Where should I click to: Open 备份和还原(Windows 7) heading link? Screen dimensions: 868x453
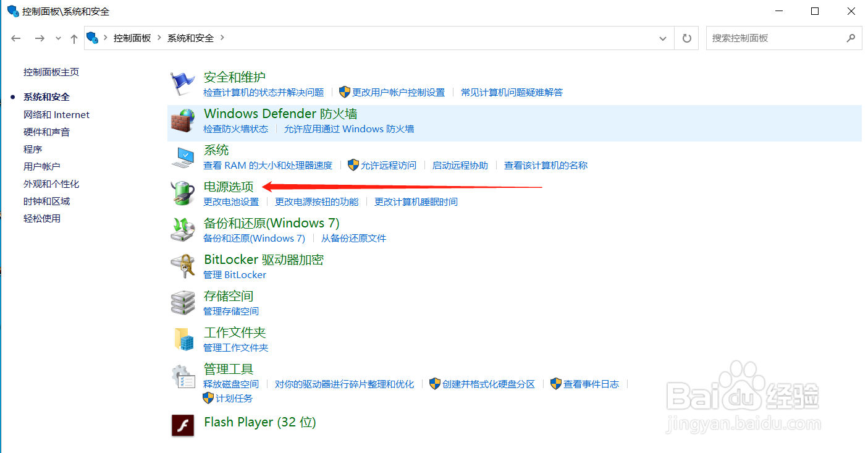pyautogui.click(x=272, y=223)
